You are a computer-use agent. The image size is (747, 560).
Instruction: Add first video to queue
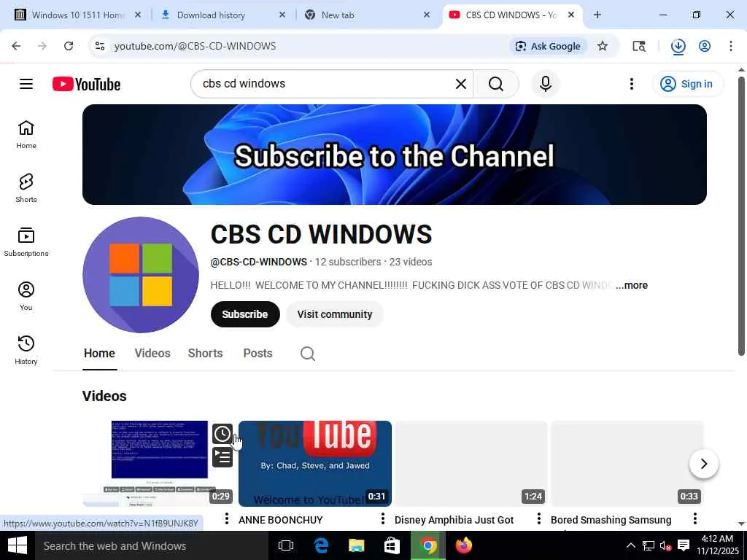(x=222, y=457)
